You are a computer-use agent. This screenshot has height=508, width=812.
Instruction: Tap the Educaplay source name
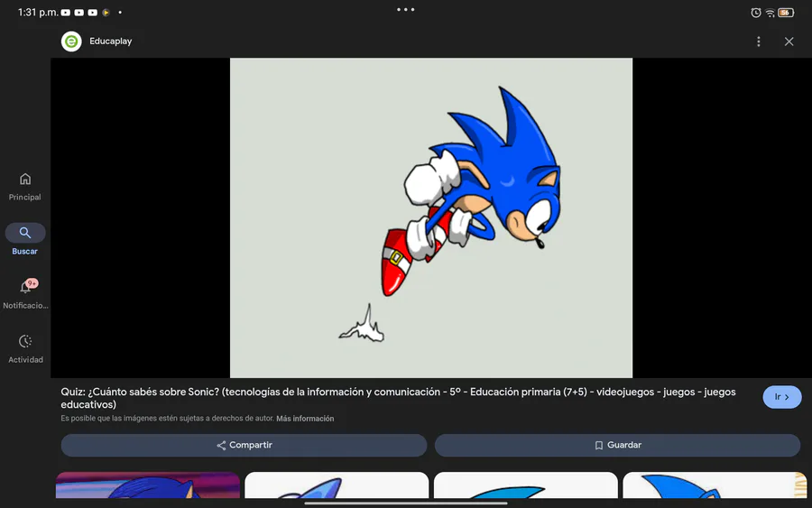tap(111, 42)
